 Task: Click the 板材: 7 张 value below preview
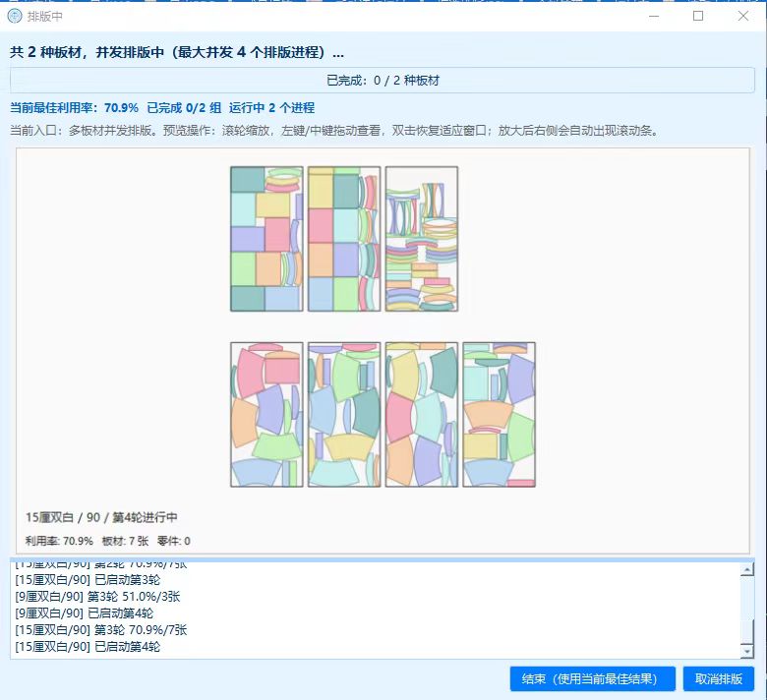(125, 541)
